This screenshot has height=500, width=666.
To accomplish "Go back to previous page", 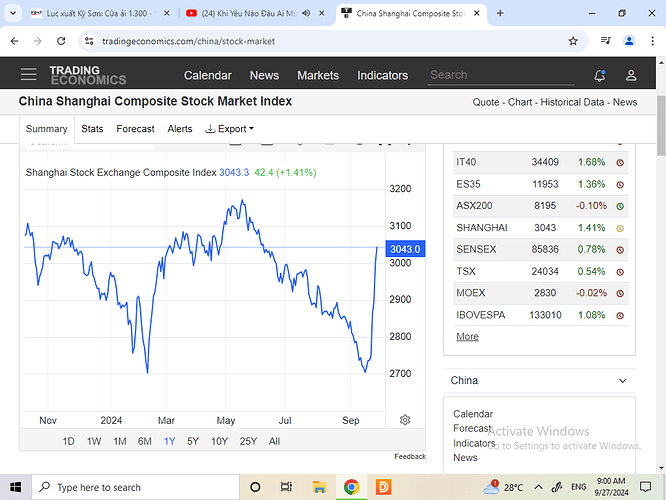I will (x=14, y=41).
